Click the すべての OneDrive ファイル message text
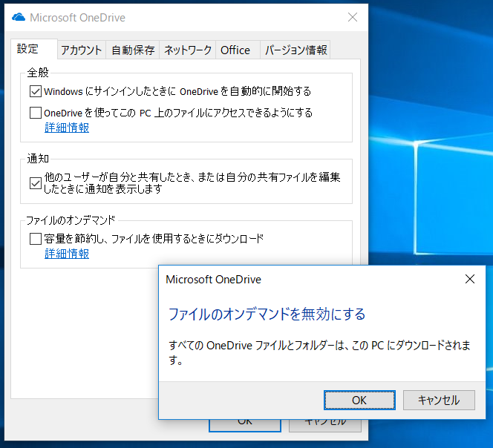The image size is (493, 448). [319, 352]
